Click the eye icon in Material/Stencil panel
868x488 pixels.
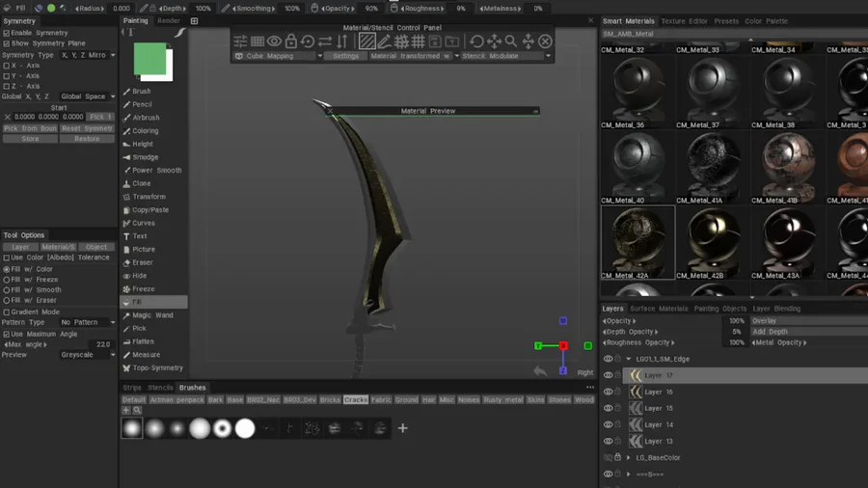pyautogui.click(x=274, y=41)
